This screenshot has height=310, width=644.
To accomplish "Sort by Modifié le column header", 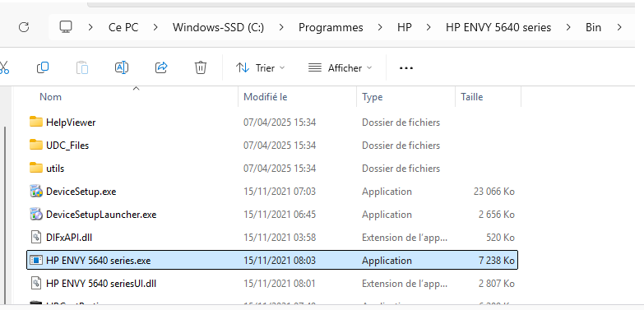I will [266, 97].
